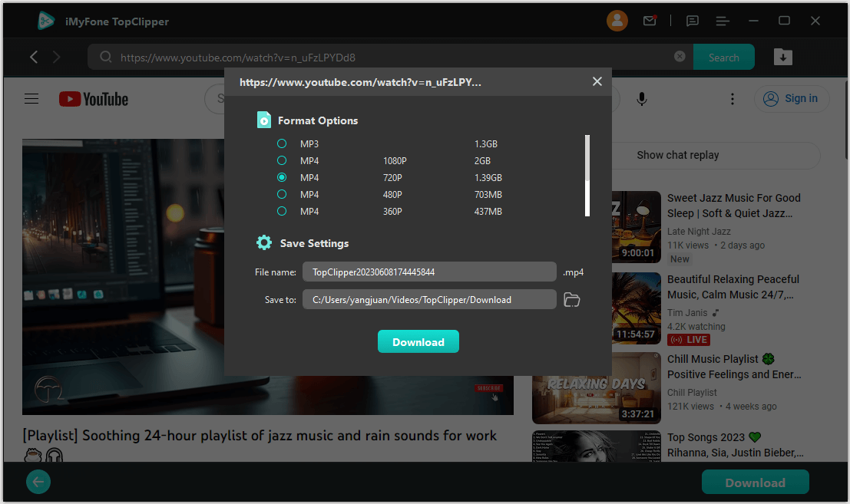Select the MP3 format option

pyautogui.click(x=282, y=144)
